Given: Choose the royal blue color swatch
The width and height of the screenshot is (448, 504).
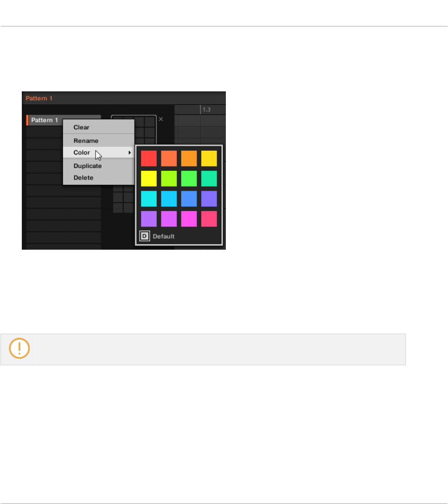Looking at the screenshot, I should (x=189, y=199).
